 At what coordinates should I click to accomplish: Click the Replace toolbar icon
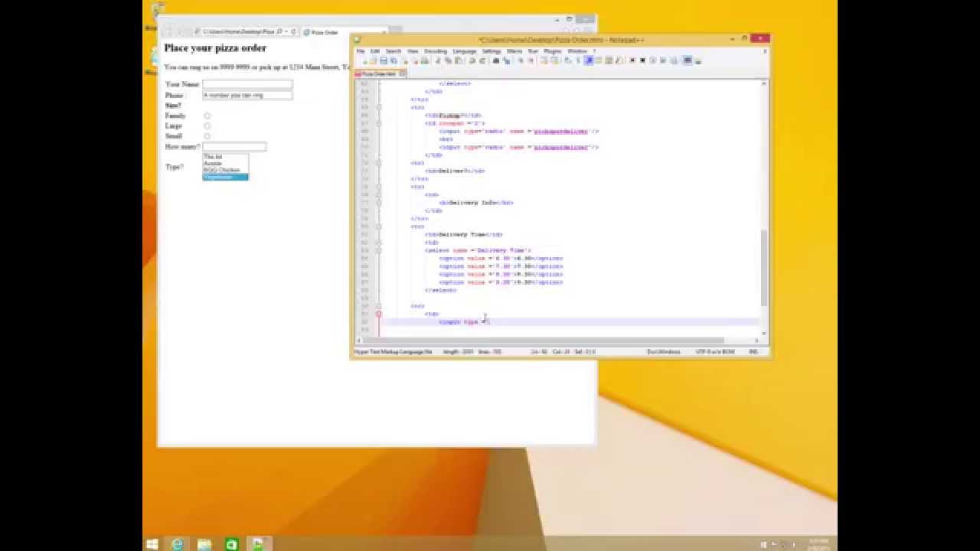coord(507,60)
